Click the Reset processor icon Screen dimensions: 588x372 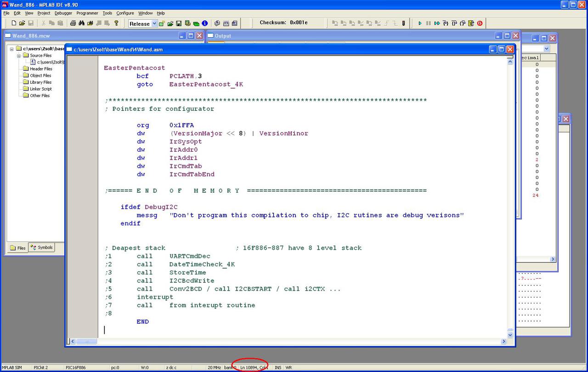tap(471, 23)
